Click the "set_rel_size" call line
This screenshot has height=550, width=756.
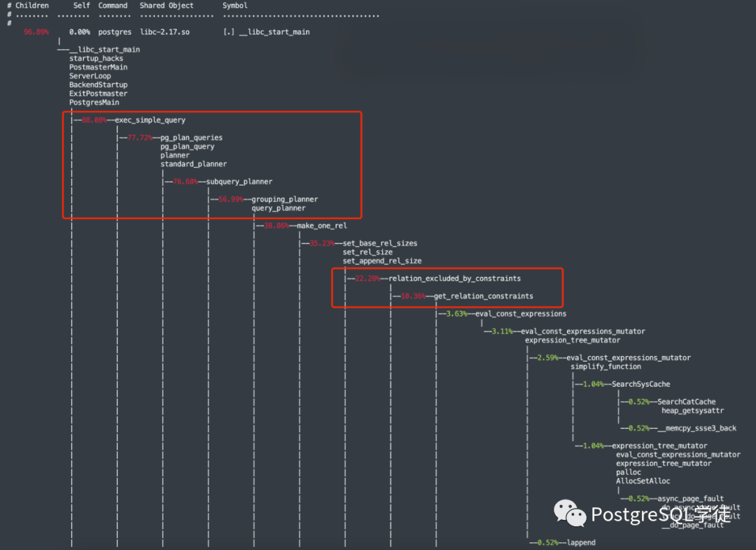pyautogui.click(x=367, y=252)
